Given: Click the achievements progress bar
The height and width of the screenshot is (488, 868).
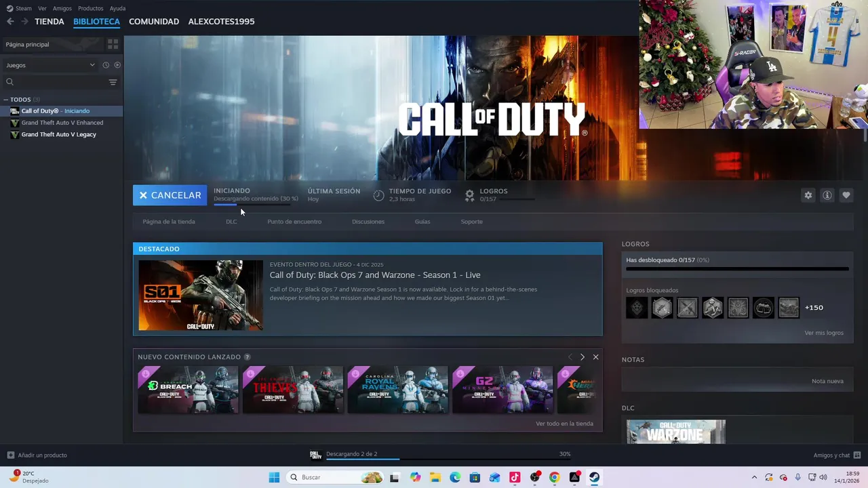Looking at the screenshot, I should [x=737, y=269].
